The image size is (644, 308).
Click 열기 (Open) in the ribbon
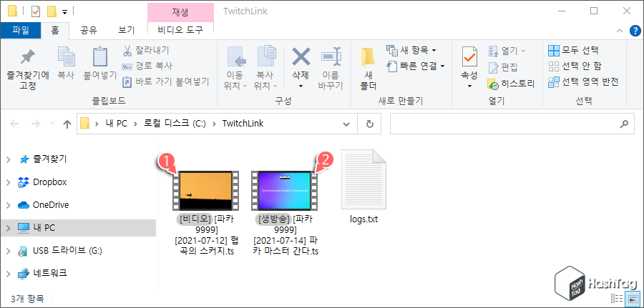pyautogui.click(x=507, y=51)
